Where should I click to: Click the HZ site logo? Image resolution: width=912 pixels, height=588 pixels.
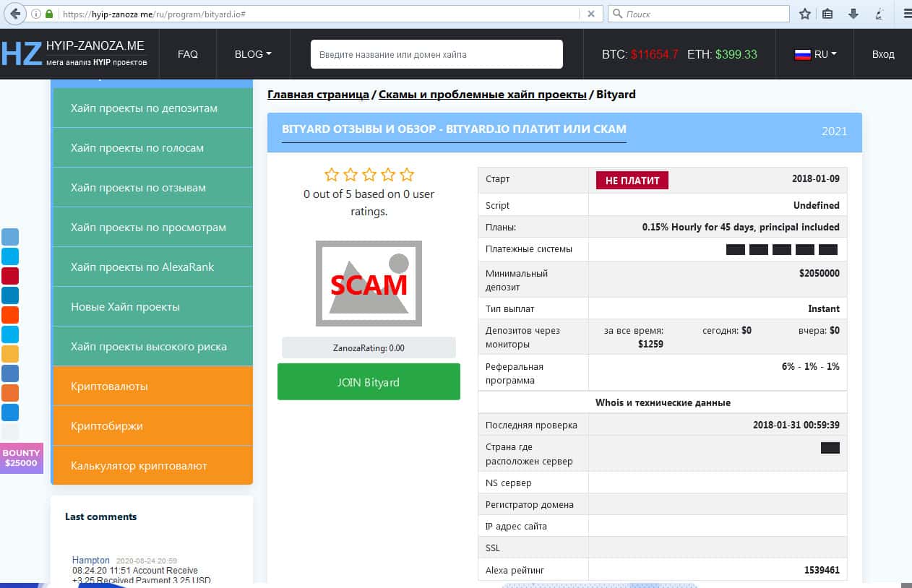click(x=21, y=54)
